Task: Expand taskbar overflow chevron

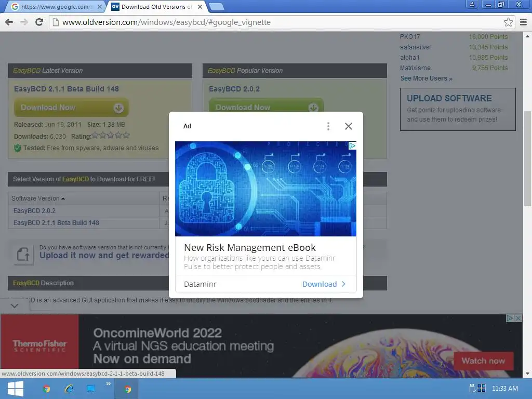Action: click(x=108, y=384)
